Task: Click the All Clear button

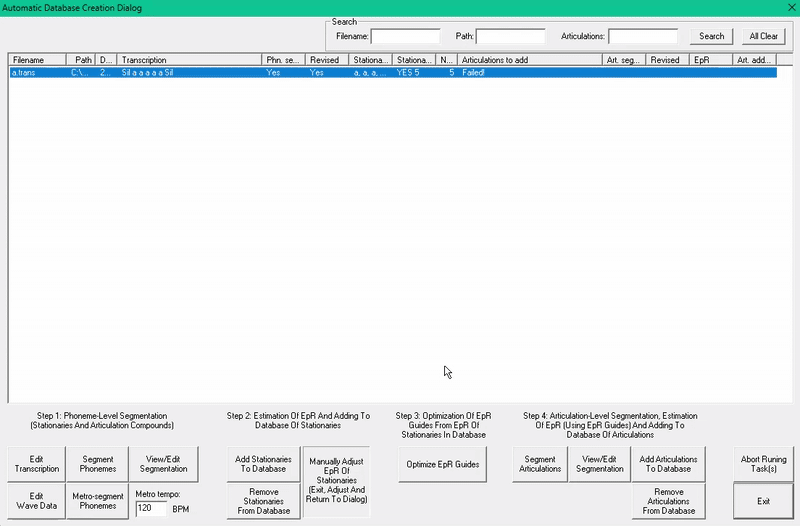Action: tap(763, 36)
